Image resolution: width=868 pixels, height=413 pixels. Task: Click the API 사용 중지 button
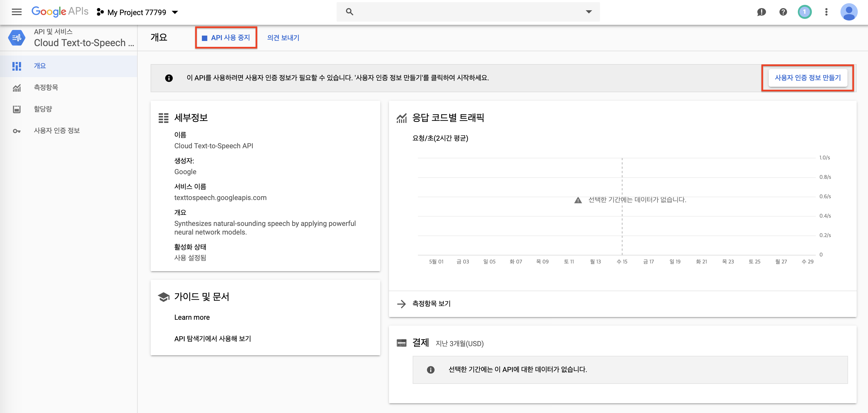click(226, 38)
